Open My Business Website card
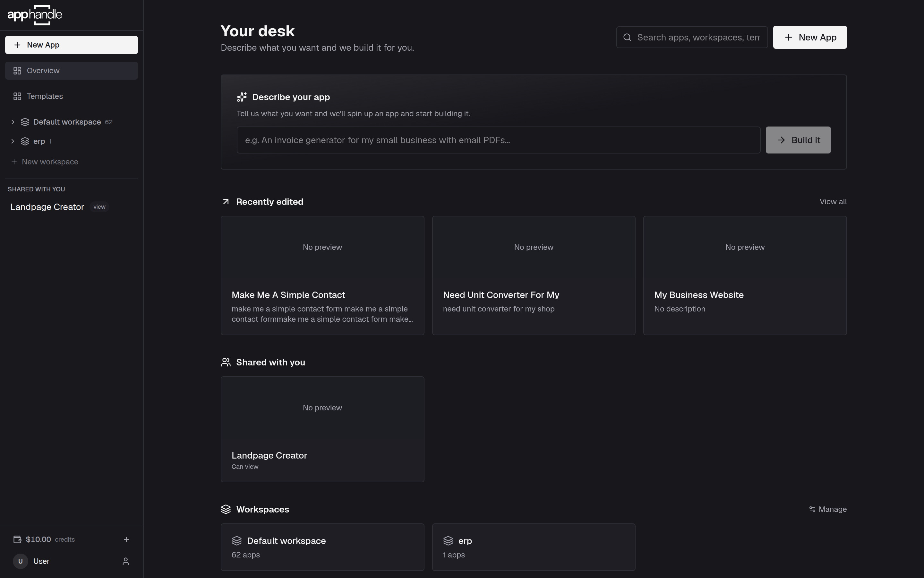 pyautogui.click(x=745, y=275)
